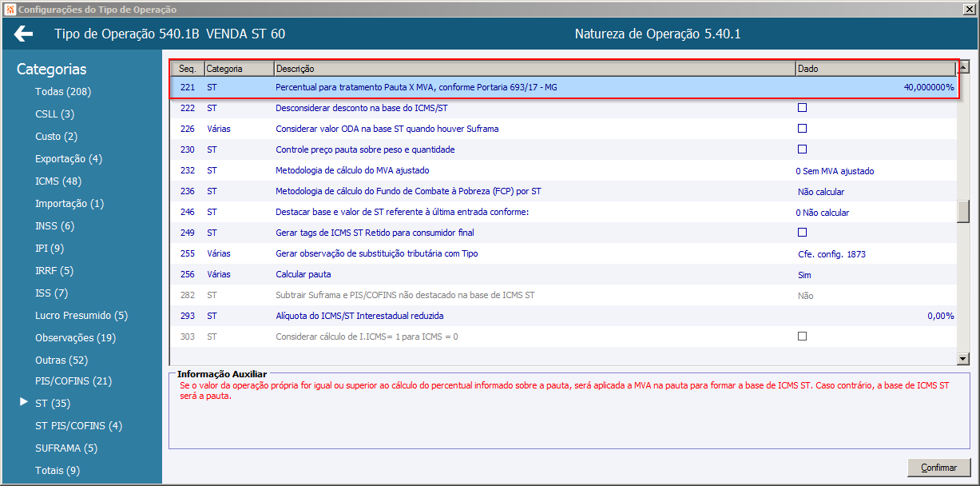Select category SUFRAMA (5)
Screen dimensions: 980x486
pyautogui.click(x=66, y=448)
